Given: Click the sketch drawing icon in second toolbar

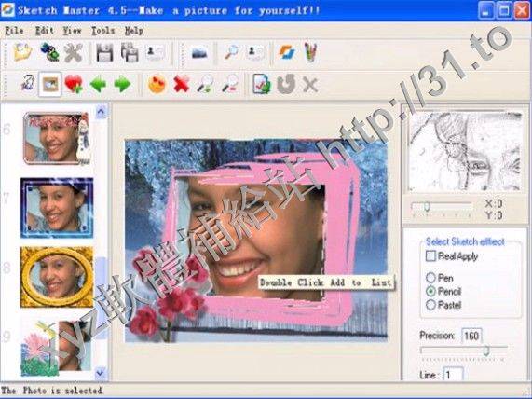Looking at the screenshot, I should click(x=27, y=84).
